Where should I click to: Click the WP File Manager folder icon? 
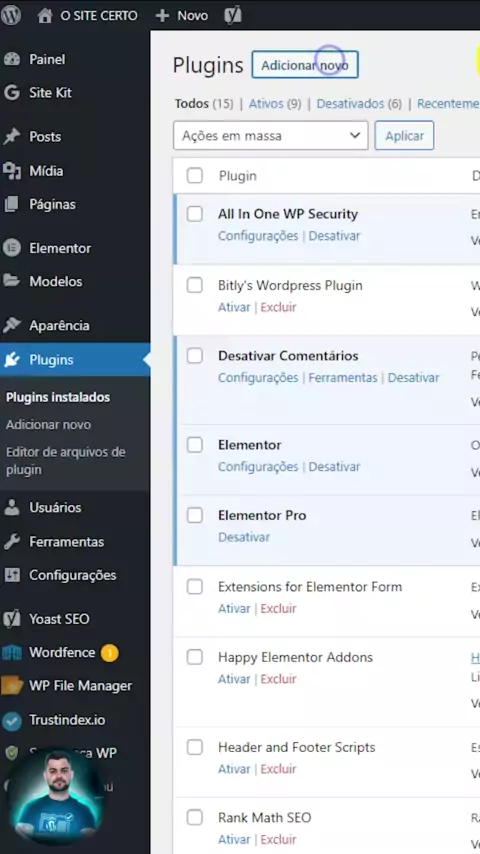coord(11,686)
